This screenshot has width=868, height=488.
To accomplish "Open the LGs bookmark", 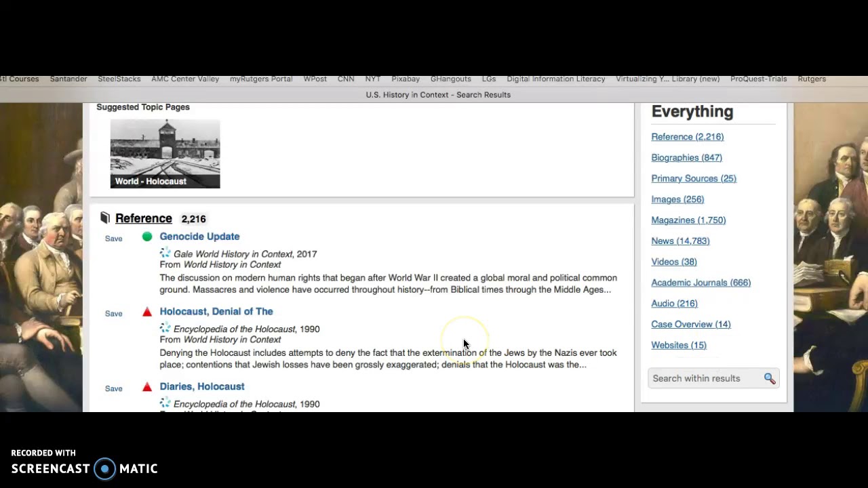I will point(489,79).
